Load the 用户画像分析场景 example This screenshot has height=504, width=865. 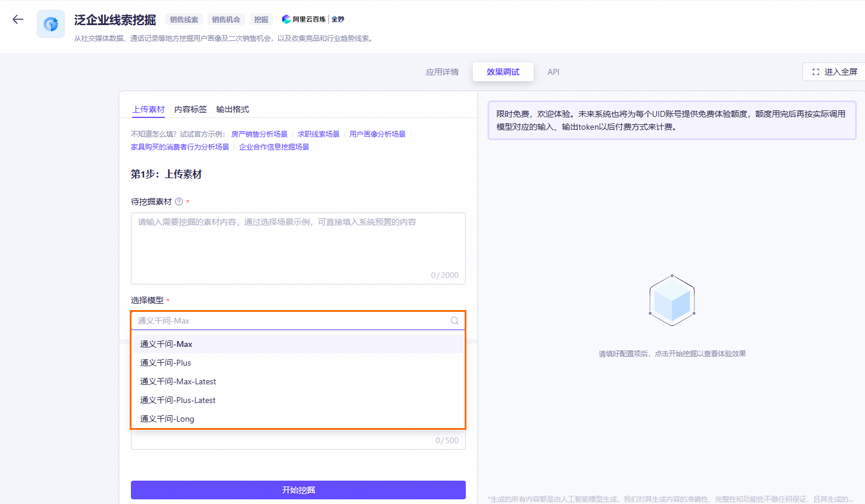(378, 134)
